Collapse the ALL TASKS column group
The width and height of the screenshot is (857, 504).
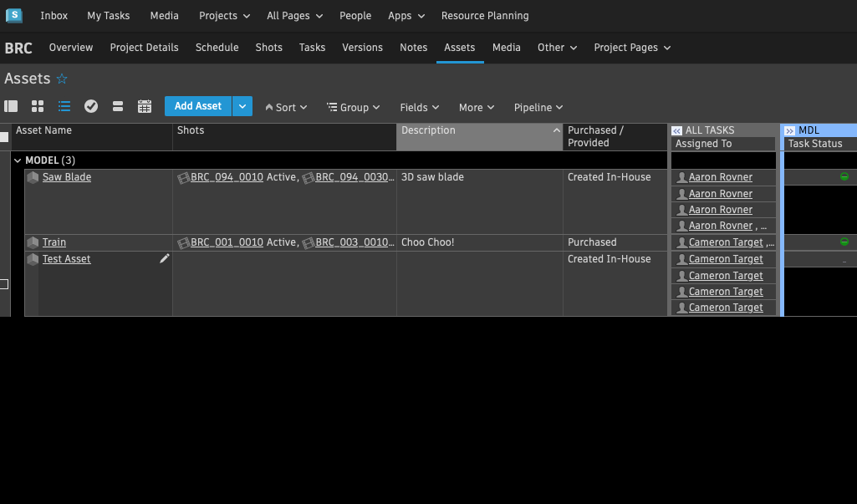[x=677, y=130]
